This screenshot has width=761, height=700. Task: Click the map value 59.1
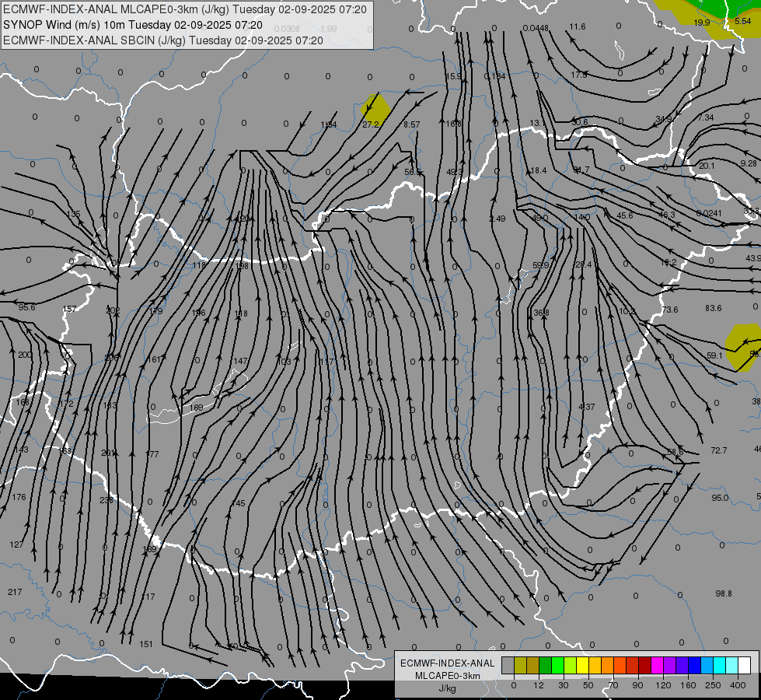[x=714, y=355]
